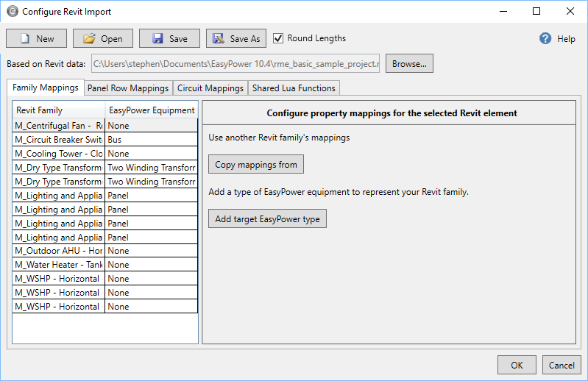
Task: Click the Save As icon
Action: coord(218,39)
